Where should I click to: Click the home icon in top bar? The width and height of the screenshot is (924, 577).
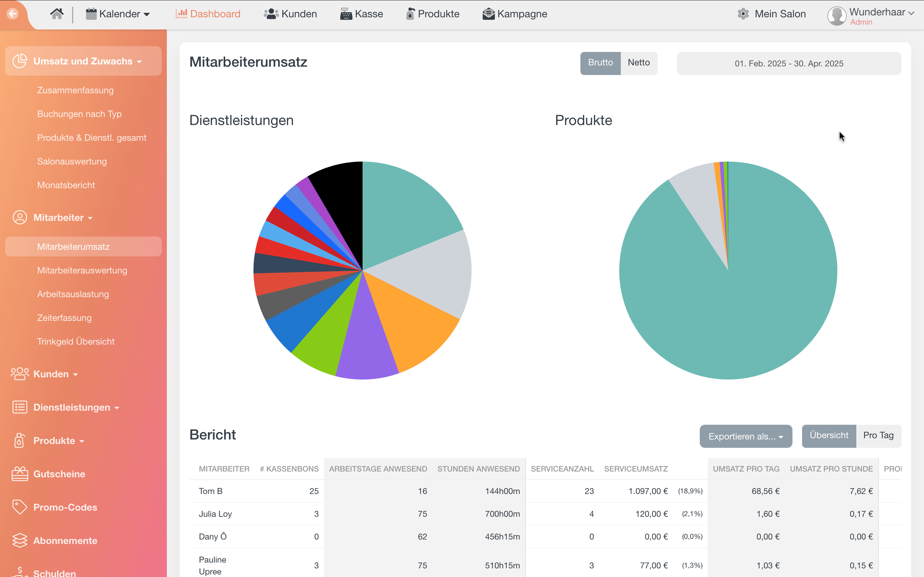pyautogui.click(x=56, y=14)
